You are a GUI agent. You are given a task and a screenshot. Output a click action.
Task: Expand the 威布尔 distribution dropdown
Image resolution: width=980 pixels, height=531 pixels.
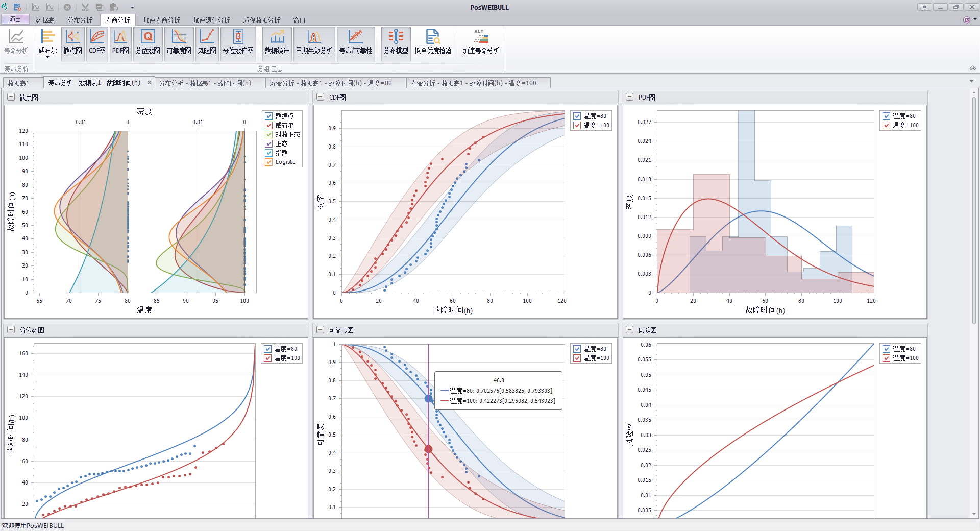pos(47,57)
